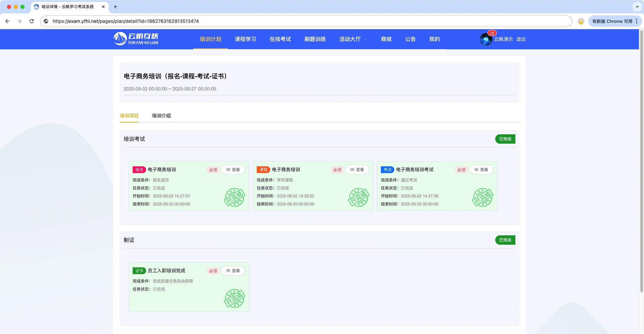Click the emoji profile icon beside address bar
Image resolution: width=644 pixels, height=334 pixels.
click(581, 21)
